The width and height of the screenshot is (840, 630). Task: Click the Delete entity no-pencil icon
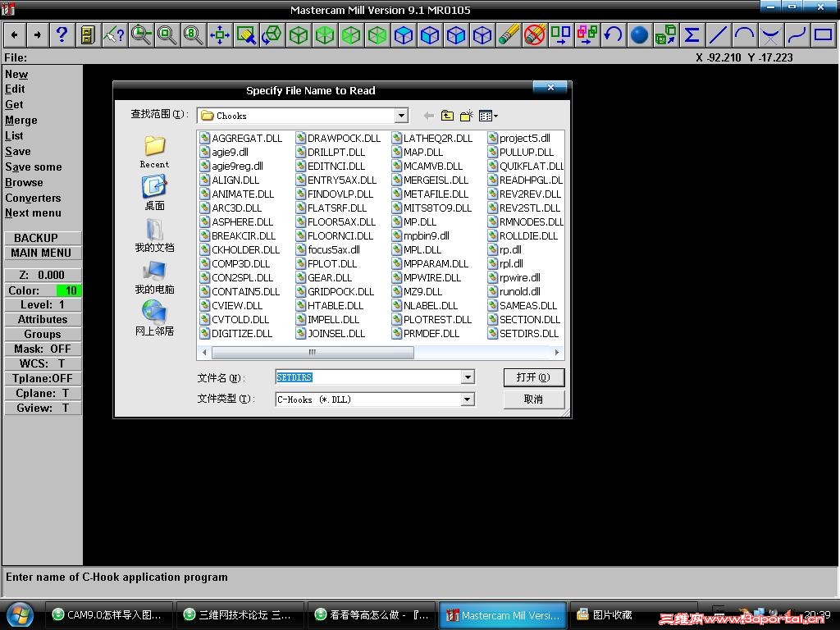coord(535,35)
